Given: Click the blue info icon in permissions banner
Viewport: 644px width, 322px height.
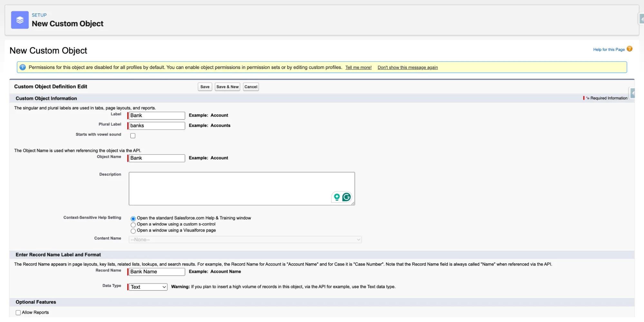Looking at the screenshot, I should (x=23, y=67).
